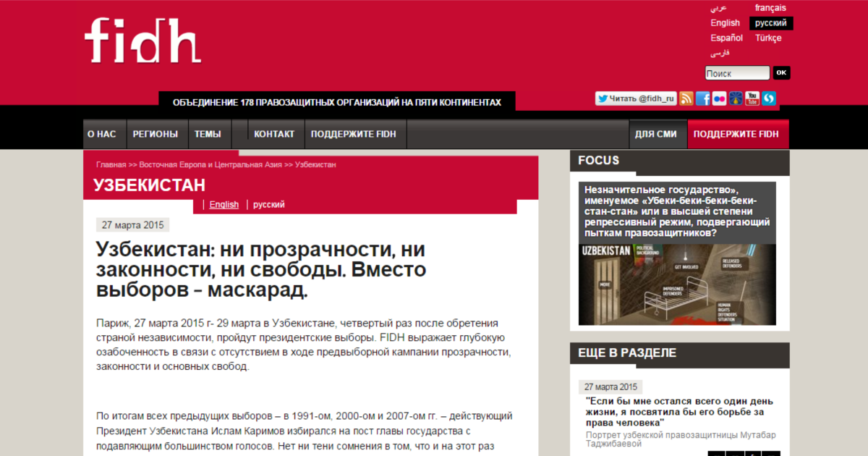Click into the Поиск search field
This screenshot has height=456, width=868.
coord(737,73)
